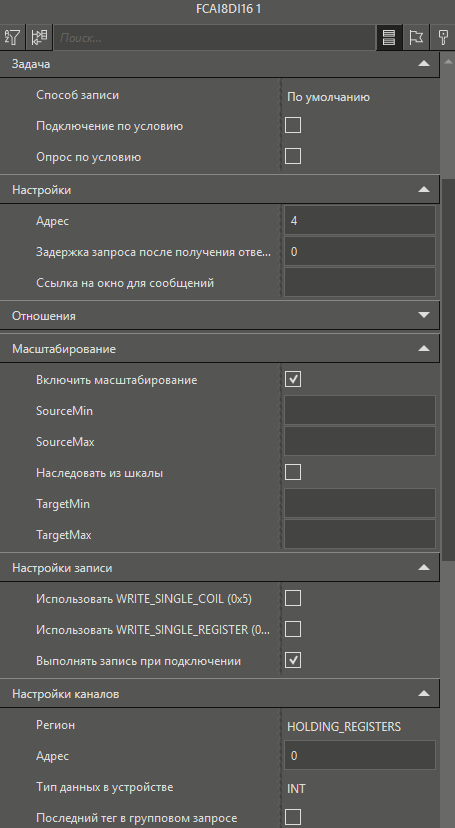The height and width of the screenshot is (828, 455).
Task: Check Использовать WRITE_SINGLE_COIL (0x5)
Action: (x=293, y=598)
